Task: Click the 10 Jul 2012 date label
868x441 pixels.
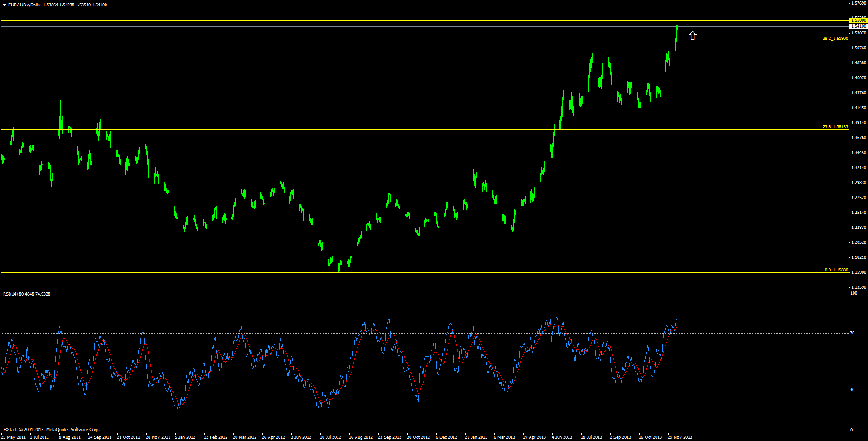Action: [331, 437]
